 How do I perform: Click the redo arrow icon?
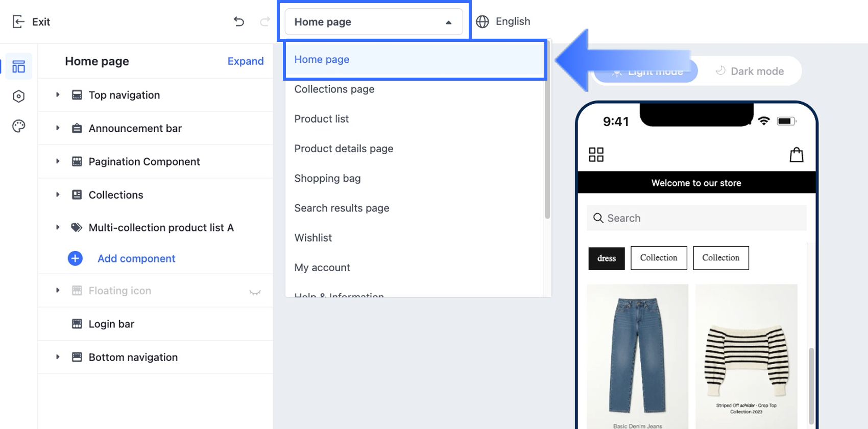pyautogui.click(x=264, y=21)
